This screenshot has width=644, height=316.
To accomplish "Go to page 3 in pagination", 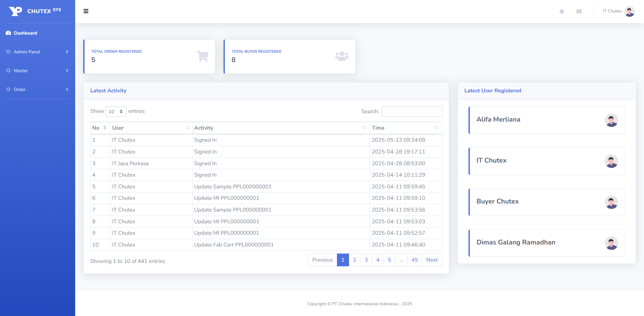I will click(366, 260).
